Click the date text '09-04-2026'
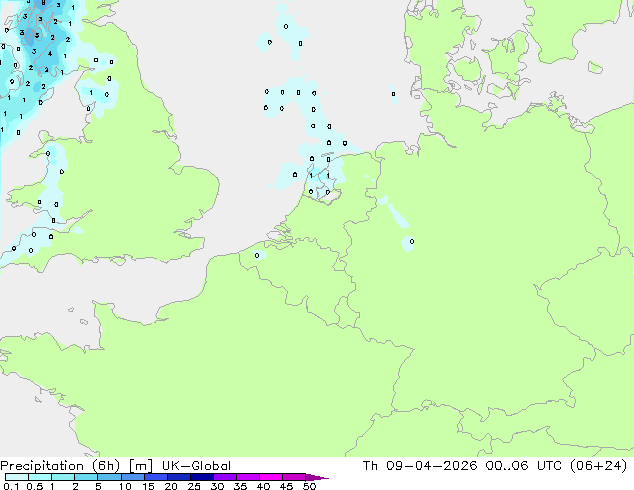 pyautogui.click(x=431, y=466)
